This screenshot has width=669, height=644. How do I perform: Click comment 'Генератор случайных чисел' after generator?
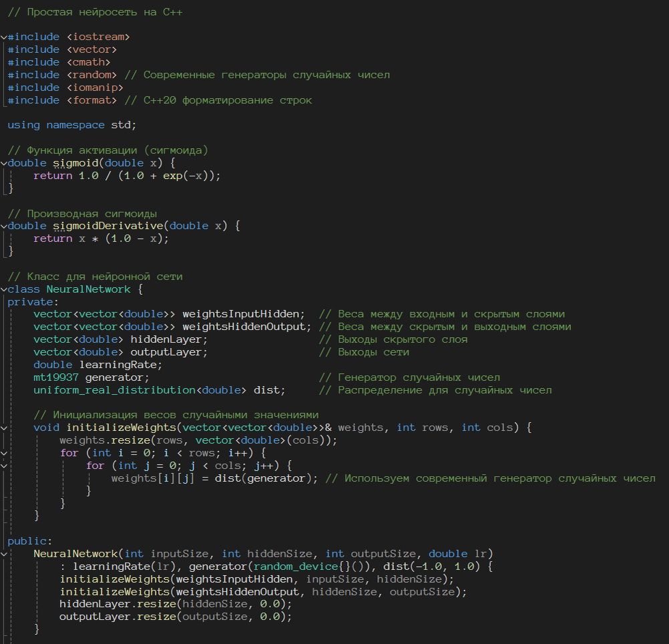pyautogui.click(x=419, y=377)
